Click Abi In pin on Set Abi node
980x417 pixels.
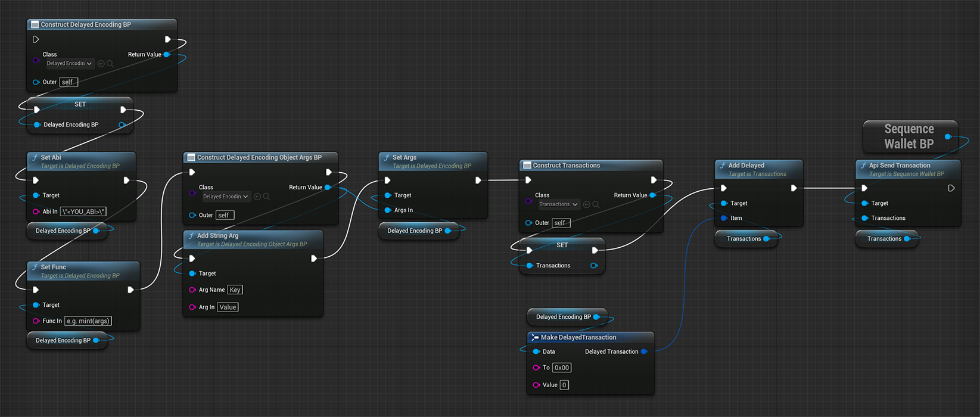click(36, 211)
